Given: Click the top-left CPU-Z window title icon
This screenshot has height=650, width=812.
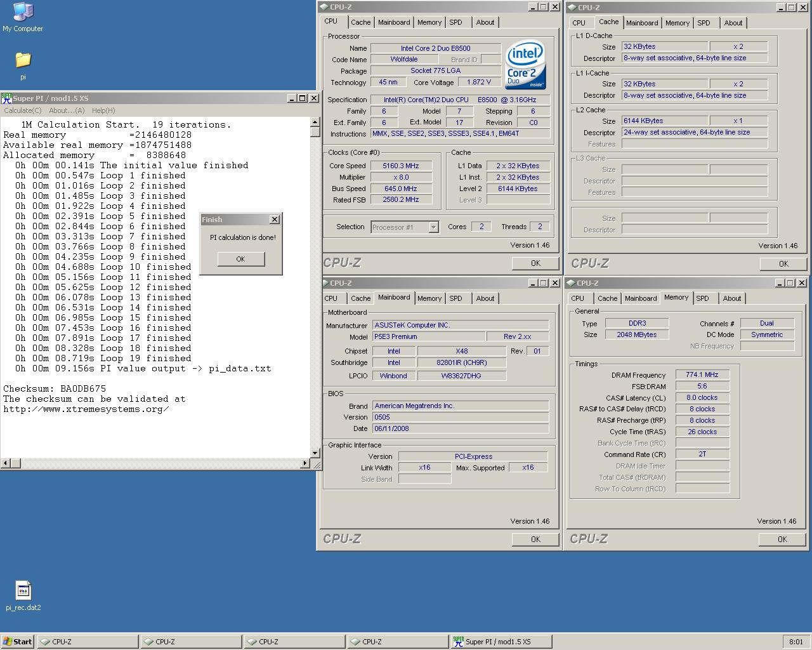Looking at the screenshot, I should [x=324, y=7].
